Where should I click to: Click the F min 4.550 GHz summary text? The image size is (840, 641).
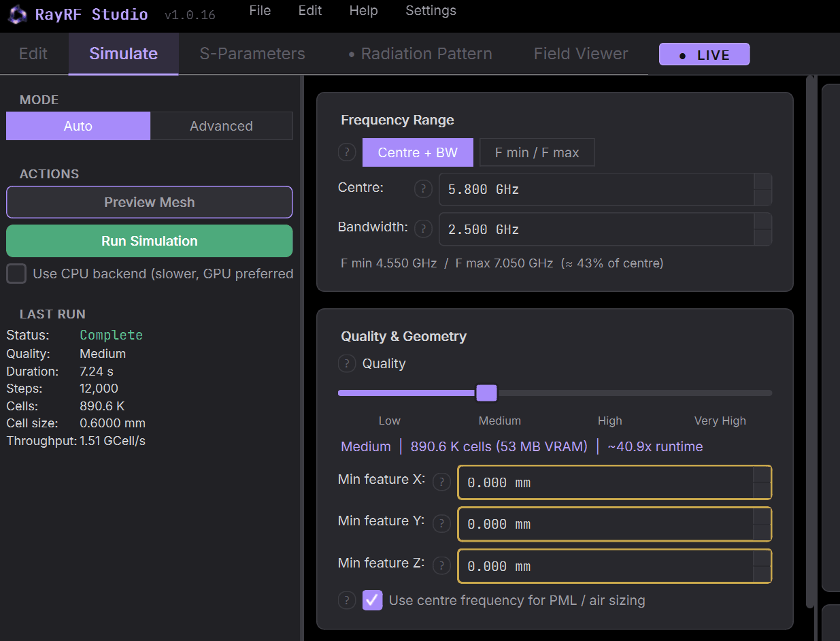389,263
